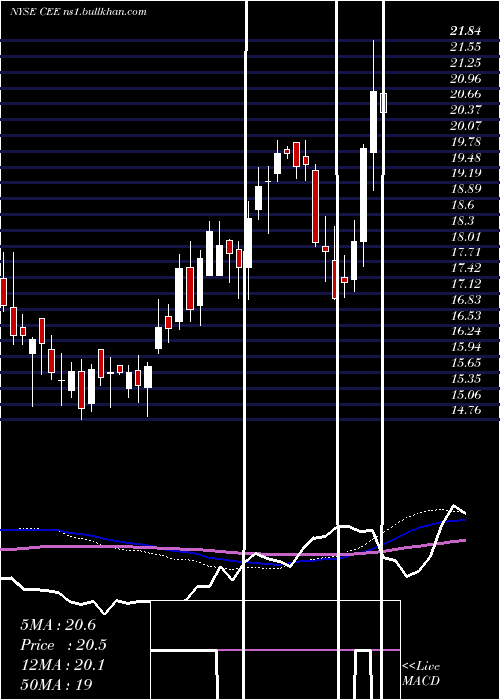500x700 pixels.
Task: Select the 19.78 price axis label
Action: [465, 142]
